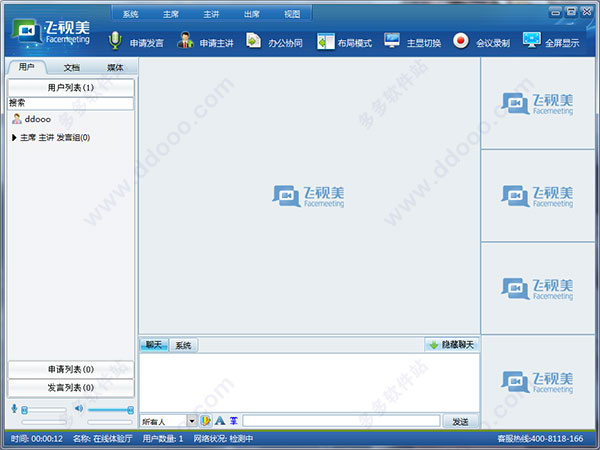600x450 pixels.
Task: Click the 申请发言 label button
Action: pos(147,43)
